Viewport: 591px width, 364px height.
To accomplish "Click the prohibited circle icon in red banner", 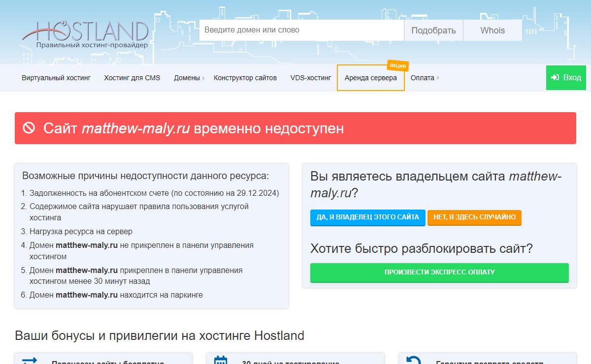I will coord(29,128).
